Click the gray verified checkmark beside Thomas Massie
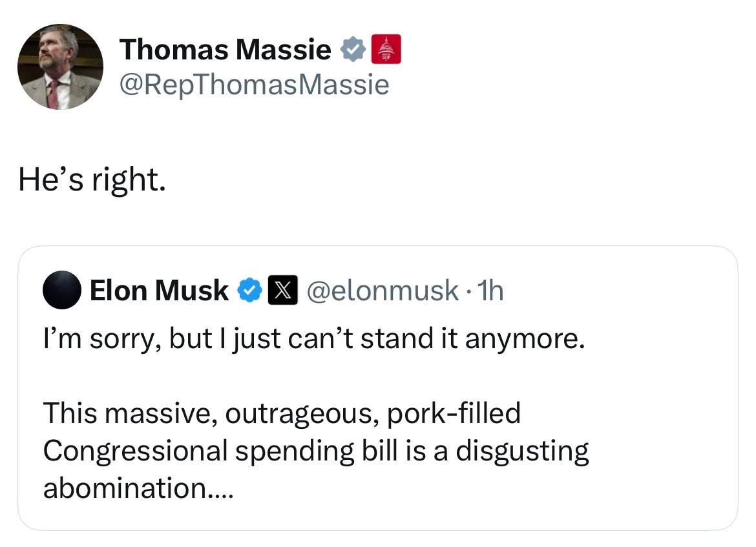 click(x=352, y=50)
